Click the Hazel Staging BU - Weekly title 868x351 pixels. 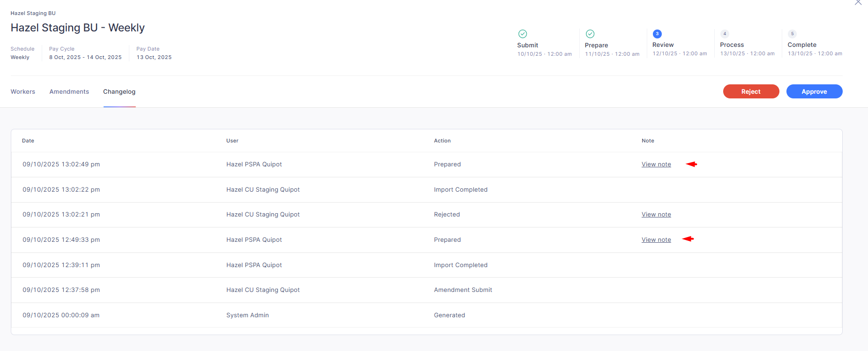(78, 28)
